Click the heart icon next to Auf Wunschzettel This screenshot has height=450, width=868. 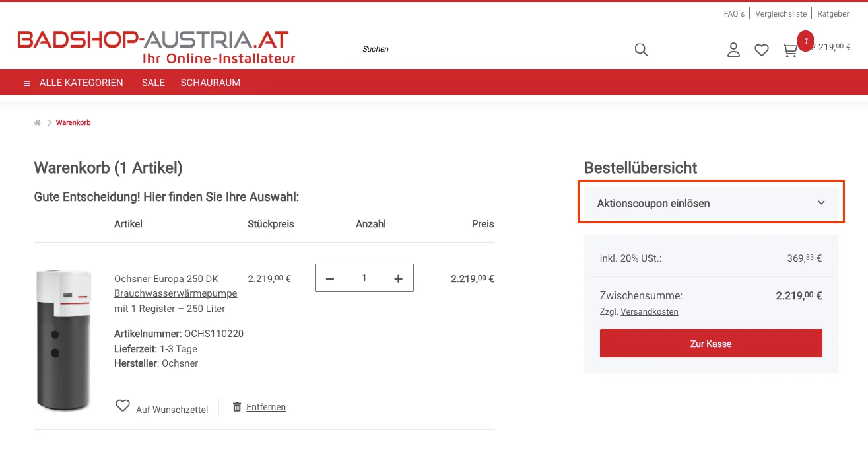click(123, 406)
